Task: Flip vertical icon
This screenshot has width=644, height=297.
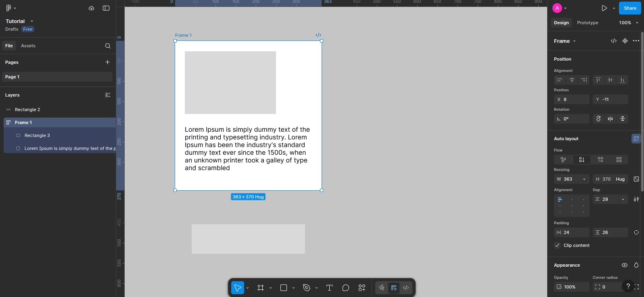Action: pyautogui.click(x=623, y=119)
